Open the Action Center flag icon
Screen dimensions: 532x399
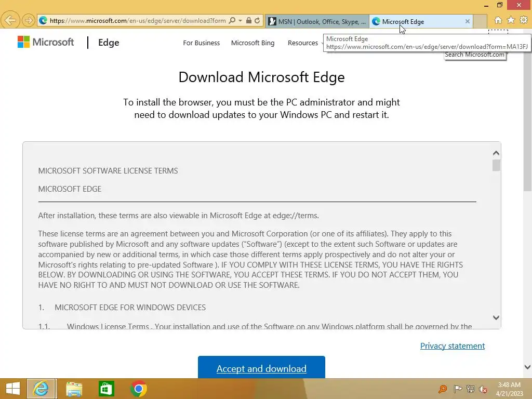coord(458,389)
